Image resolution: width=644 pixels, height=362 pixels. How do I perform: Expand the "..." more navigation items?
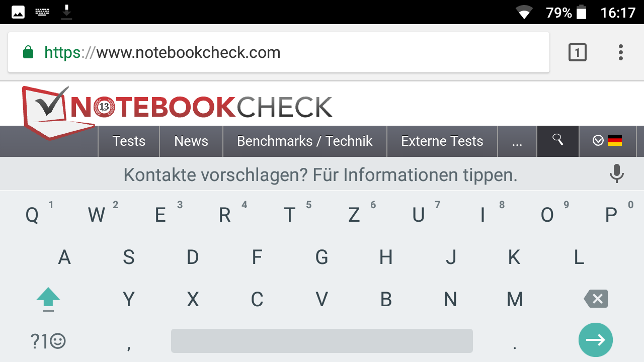(517, 141)
